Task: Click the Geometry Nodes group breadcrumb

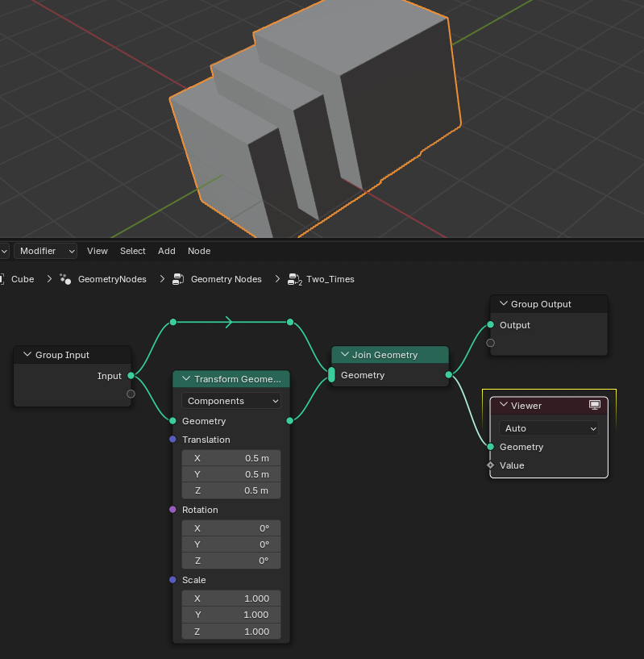Action: [x=226, y=279]
